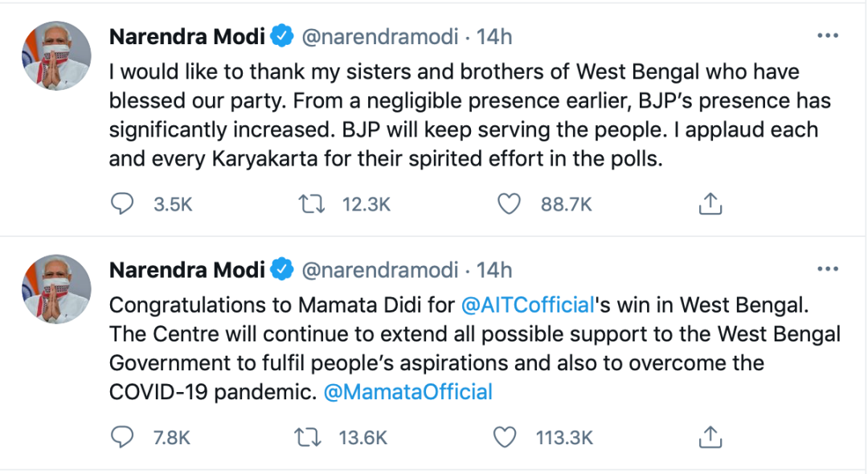Share the COVID-19 pandemic tweet
The image size is (868, 474).
708,438
